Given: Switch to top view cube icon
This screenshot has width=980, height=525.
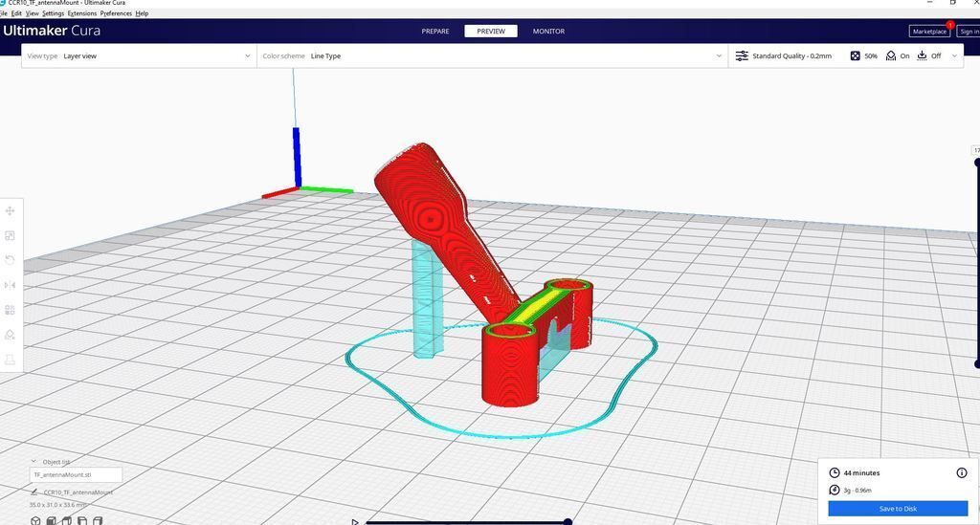Looking at the screenshot, I should 66,520.
